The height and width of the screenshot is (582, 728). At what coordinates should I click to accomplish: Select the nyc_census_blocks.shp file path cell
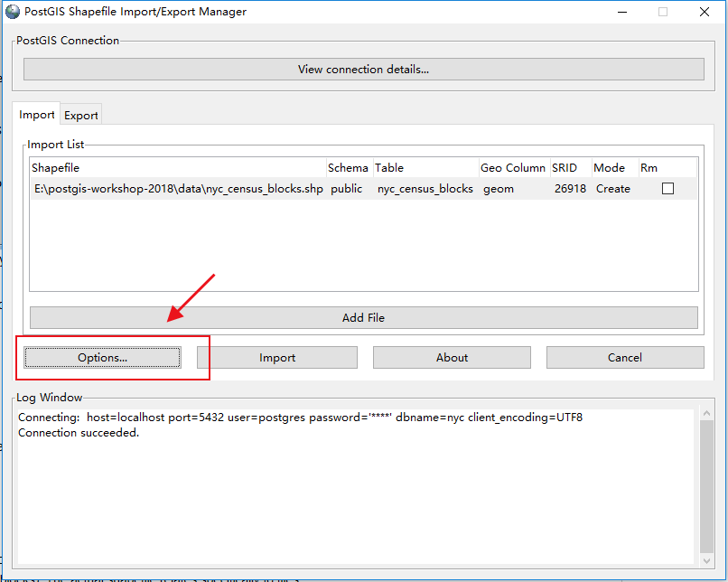pos(179,189)
